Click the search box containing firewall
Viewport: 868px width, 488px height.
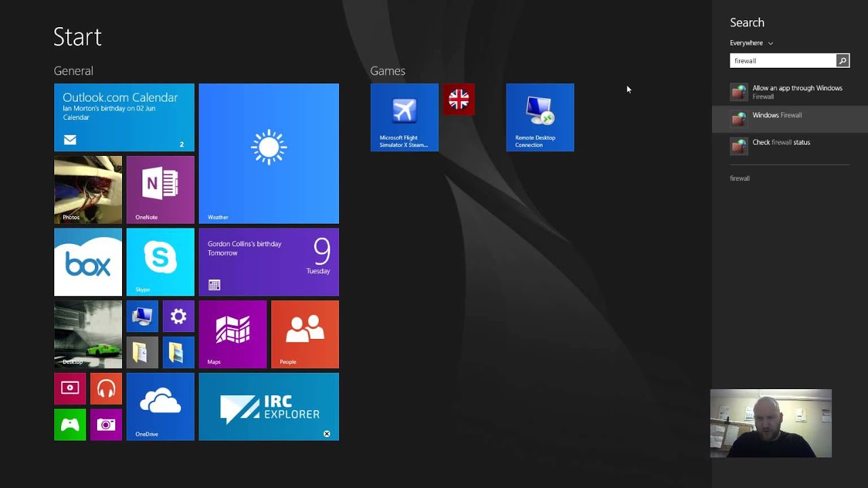(783, 61)
